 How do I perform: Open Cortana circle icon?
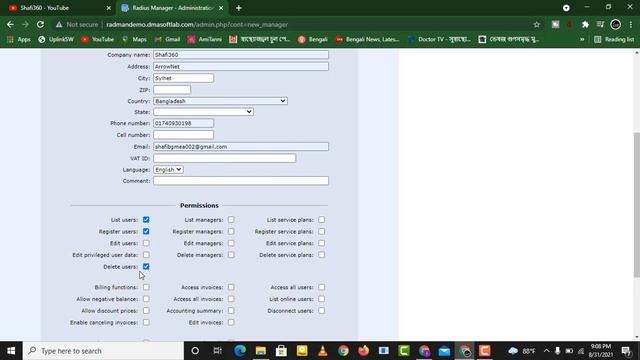coord(195,351)
